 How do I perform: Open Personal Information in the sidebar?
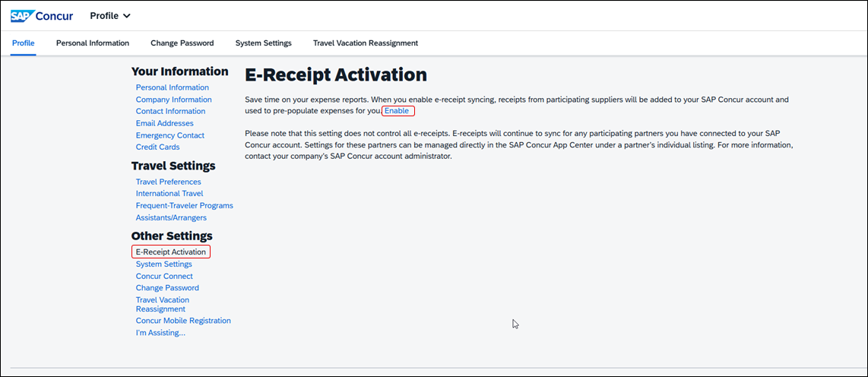173,87
